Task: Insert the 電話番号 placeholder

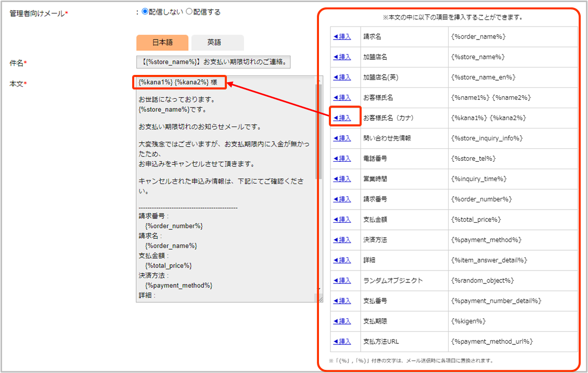Action: click(342, 159)
